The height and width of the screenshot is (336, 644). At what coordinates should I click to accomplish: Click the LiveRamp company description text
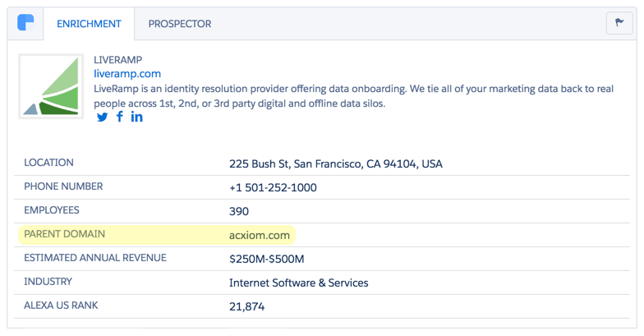point(353,96)
